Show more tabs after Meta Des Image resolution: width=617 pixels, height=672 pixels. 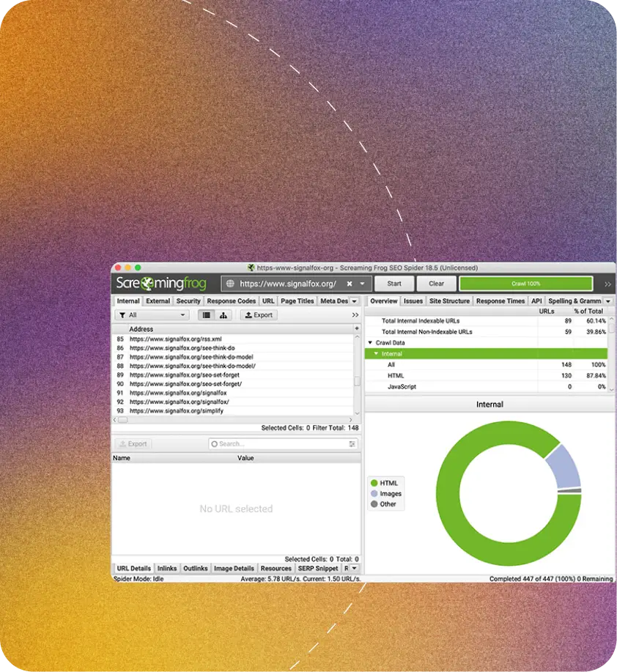coord(355,301)
